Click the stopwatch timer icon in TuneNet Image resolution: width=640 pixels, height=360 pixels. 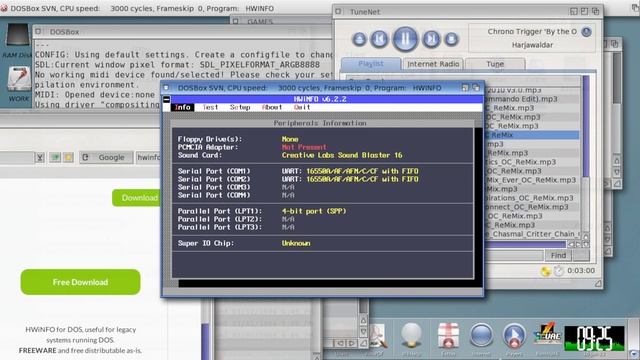[x=559, y=271]
